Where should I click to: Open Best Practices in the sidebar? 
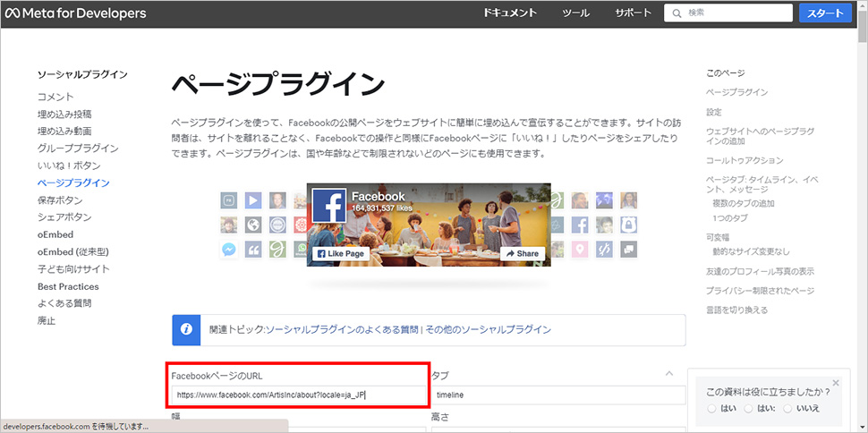[x=68, y=286]
